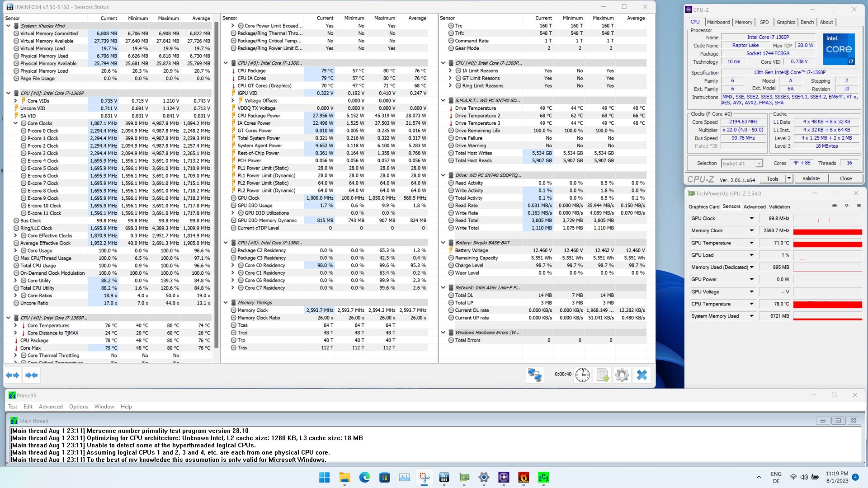The height and width of the screenshot is (488, 868).
Task: Open GPU Clock sensor dropdown in GPU-Z
Action: pyautogui.click(x=752, y=218)
